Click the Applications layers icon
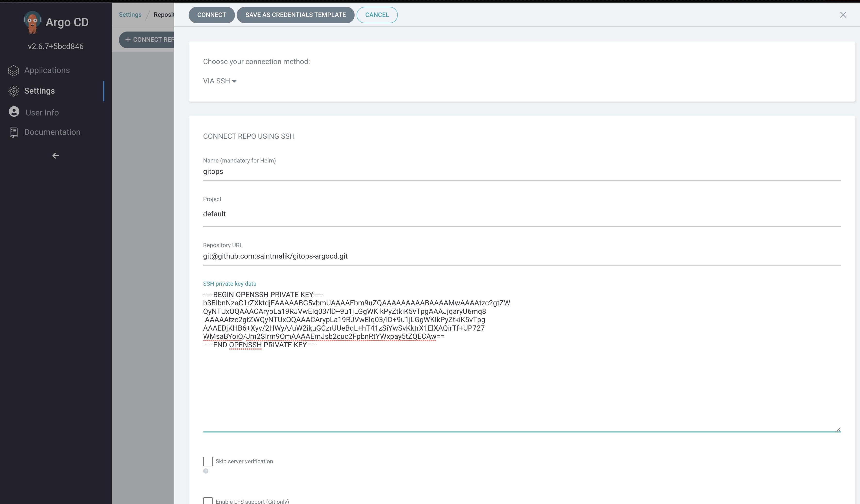The width and height of the screenshot is (860, 504). click(x=14, y=71)
